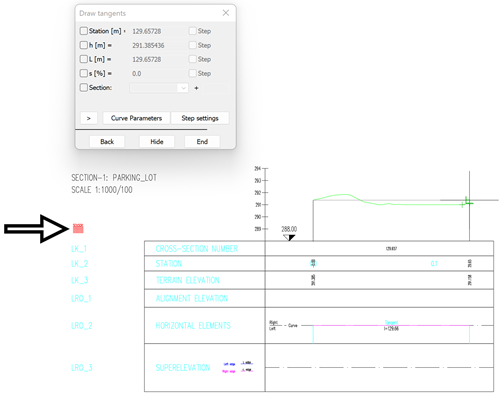The image size is (502, 397).
Task: Expand dialog with the > button
Action: (89, 118)
